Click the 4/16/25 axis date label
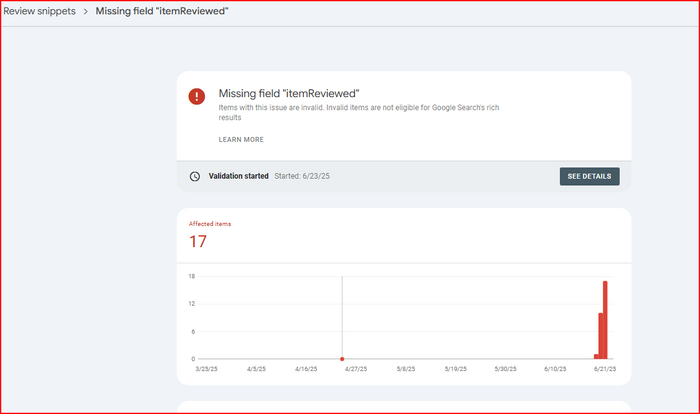This screenshot has height=414, width=700. coord(306,369)
